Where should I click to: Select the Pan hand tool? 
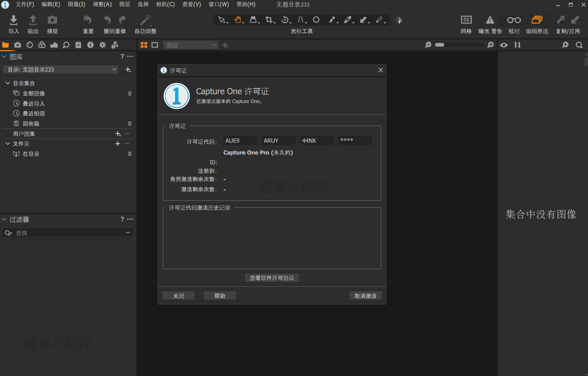[x=238, y=20]
